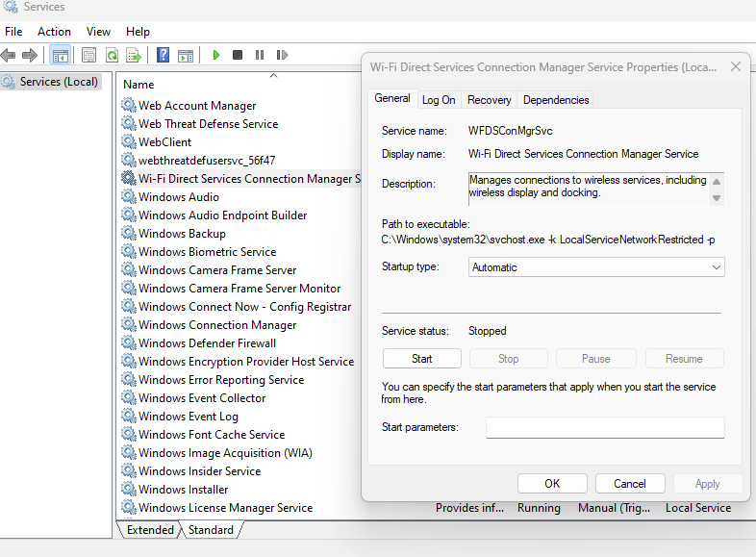Click the Cancel button
The height and width of the screenshot is (557, 756).
[x=630, y=484]
